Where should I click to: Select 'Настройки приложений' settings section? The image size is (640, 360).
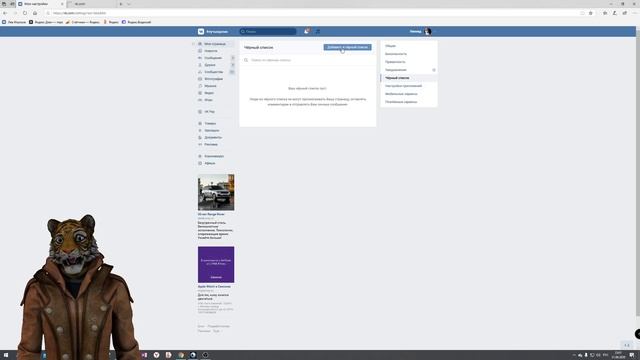(x=409, y=86)
